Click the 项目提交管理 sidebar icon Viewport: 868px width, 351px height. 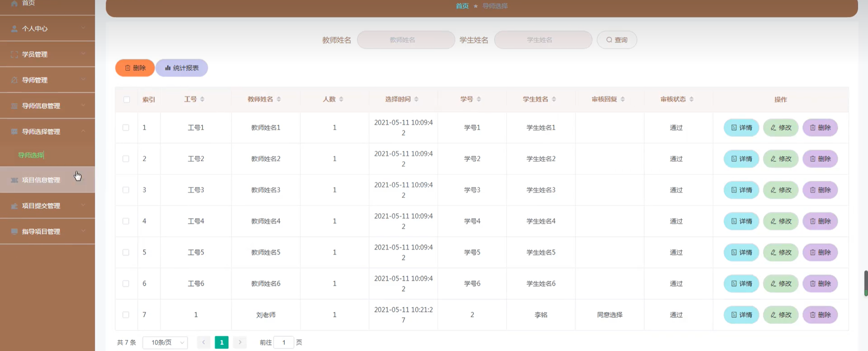click(14, 206)
